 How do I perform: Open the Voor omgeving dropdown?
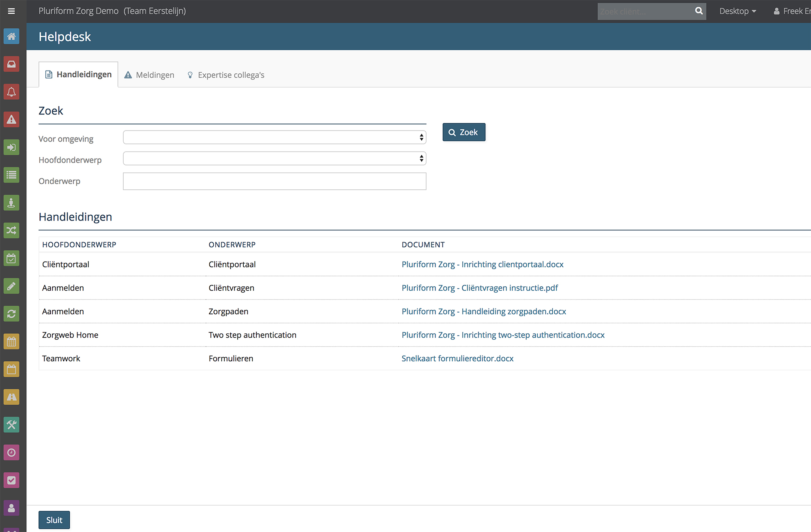click(275, 137)
